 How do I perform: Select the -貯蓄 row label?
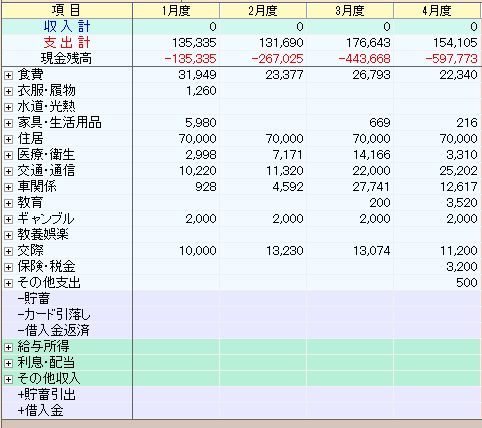point(34,298)
